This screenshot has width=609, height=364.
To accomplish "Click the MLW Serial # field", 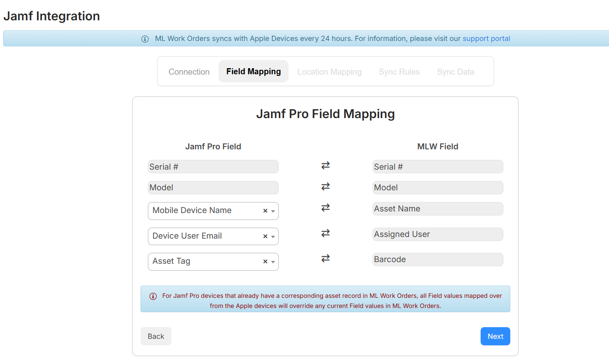I will coord(438,167).
